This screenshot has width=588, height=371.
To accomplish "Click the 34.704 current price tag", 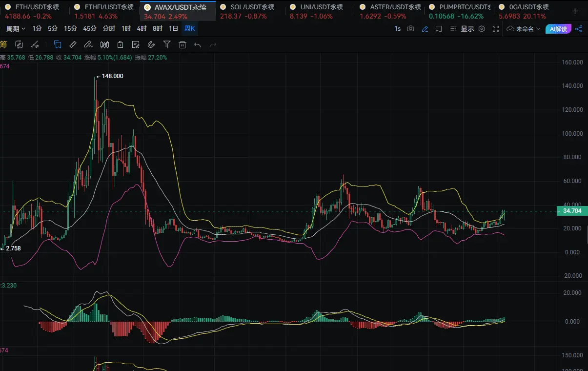I will click(572, 211).
